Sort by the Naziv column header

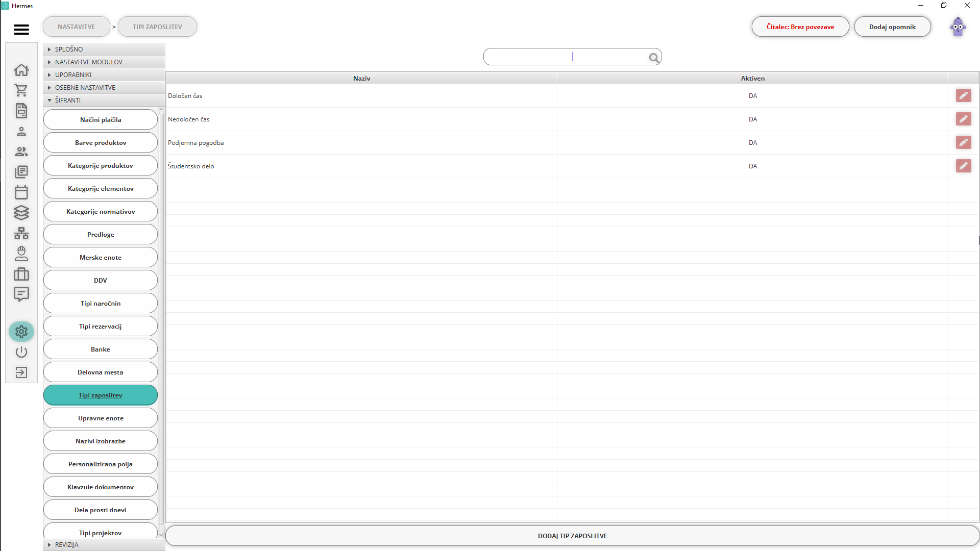361,78
